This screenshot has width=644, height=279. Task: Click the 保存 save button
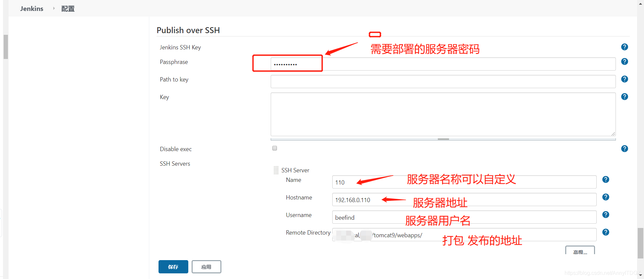173,267
